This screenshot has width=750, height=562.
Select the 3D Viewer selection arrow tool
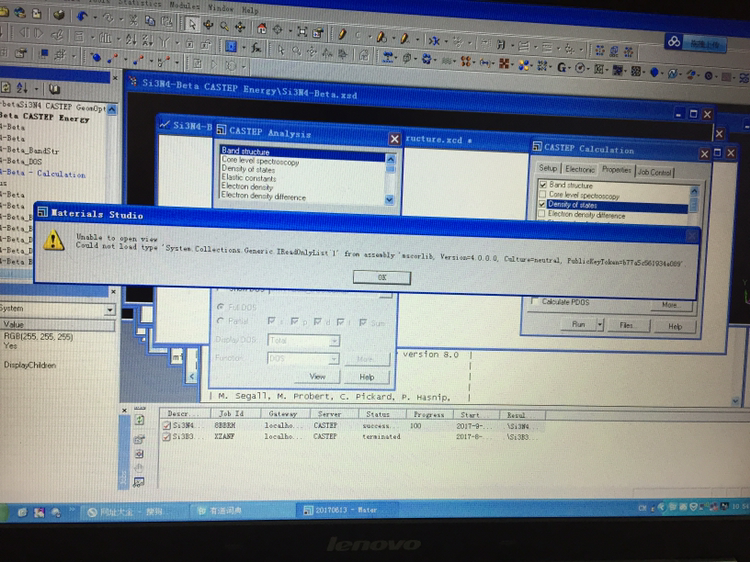(x=192, y=24)
